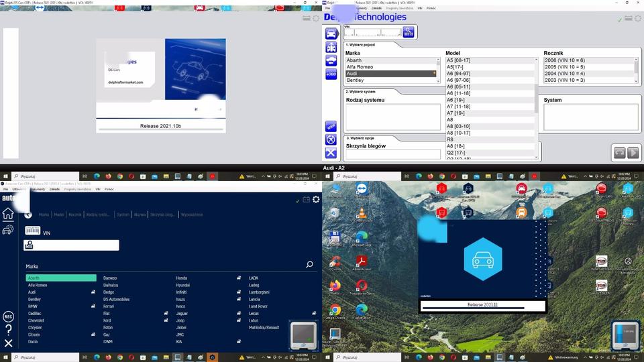Select Bentley in Delphi Marka list
This screenshot has height=362, width=644.
(390, 80)
